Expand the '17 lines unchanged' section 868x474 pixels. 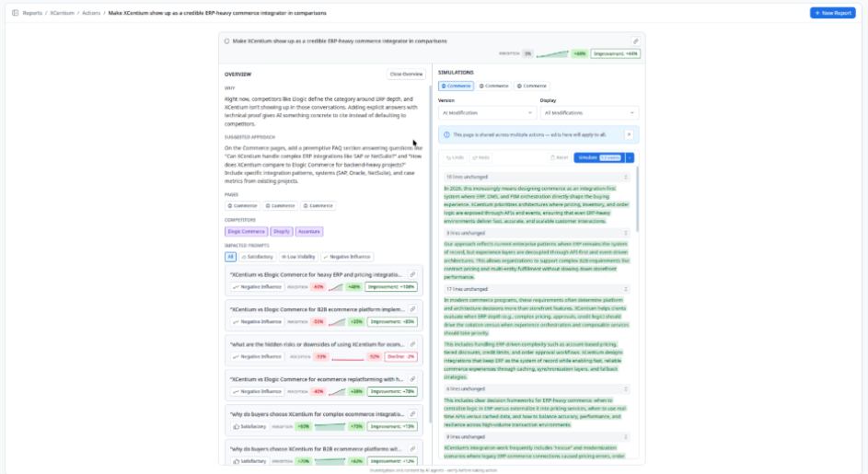[537, 289]
